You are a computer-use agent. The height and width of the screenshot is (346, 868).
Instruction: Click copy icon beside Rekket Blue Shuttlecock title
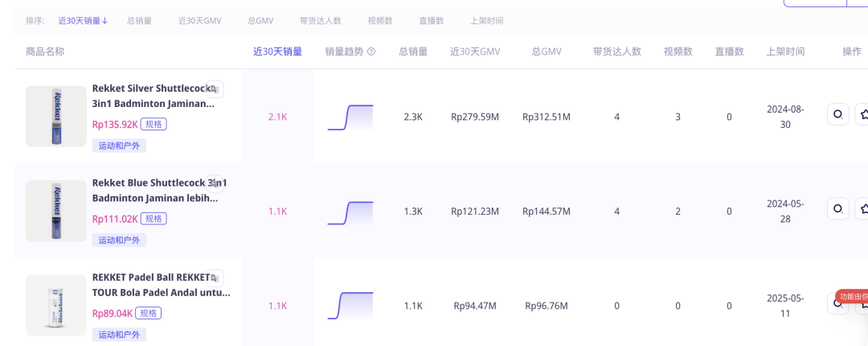[x=215, y=183]
